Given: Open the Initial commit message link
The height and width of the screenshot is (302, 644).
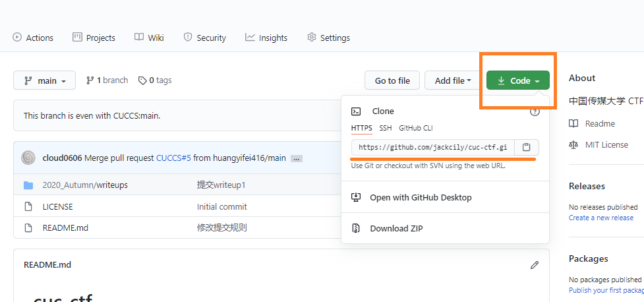Looking at the screenshot, I should click(221, 206).
